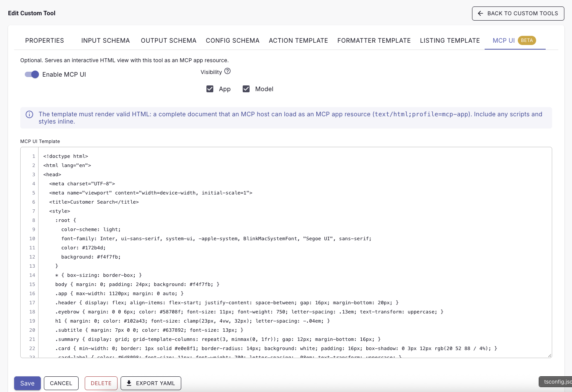Click the 'color-scheme: light;' code line
This screenshot has height=392, width=572.
click(x=91, y=230)
